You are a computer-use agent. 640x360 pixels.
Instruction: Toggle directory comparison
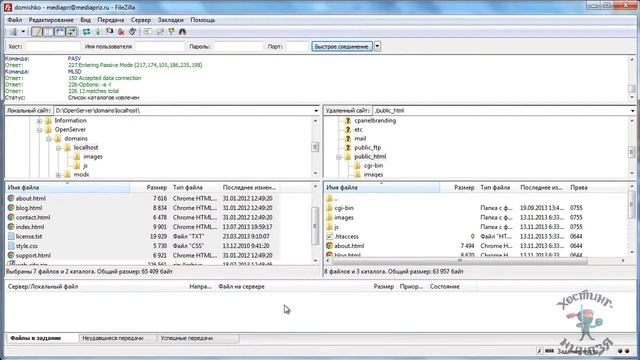[160, 31]
